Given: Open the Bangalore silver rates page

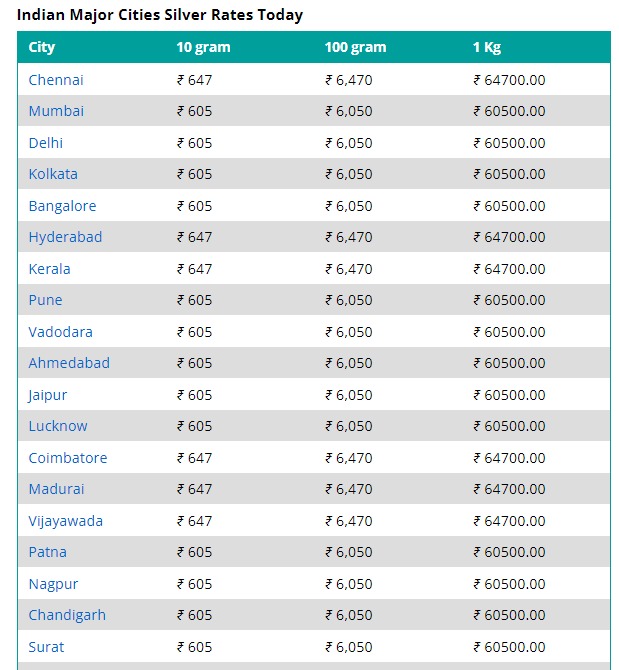Looking at the screenshot, I should 62,206.
